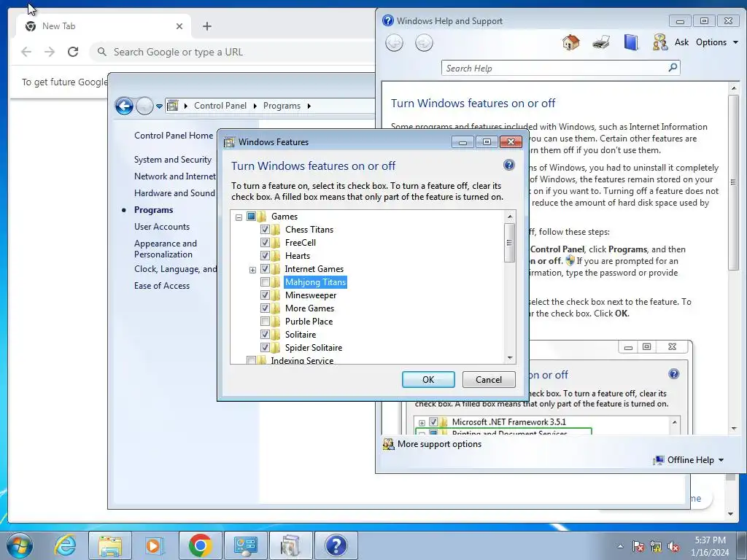Uncheck Minesweeper checkbox
This screenshot has width=747, height=560.
(x=265, y=295)
